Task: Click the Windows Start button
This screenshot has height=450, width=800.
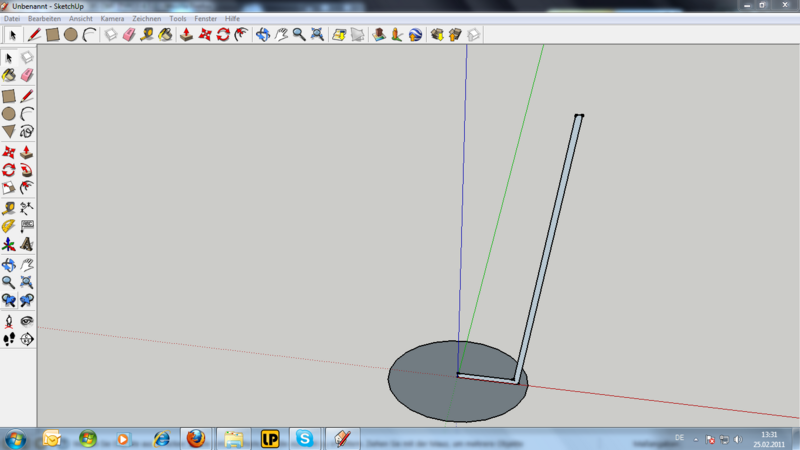Action: click(16, 438)
